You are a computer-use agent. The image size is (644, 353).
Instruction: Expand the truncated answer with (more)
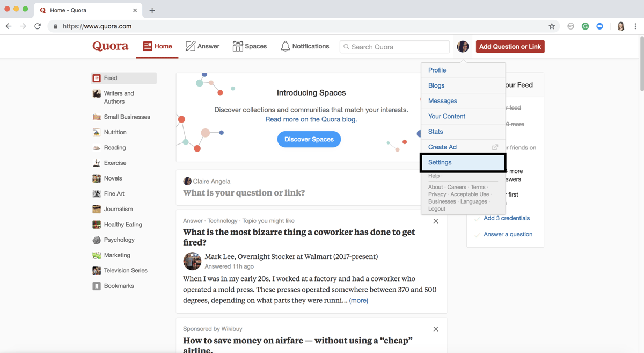point(358,300)
